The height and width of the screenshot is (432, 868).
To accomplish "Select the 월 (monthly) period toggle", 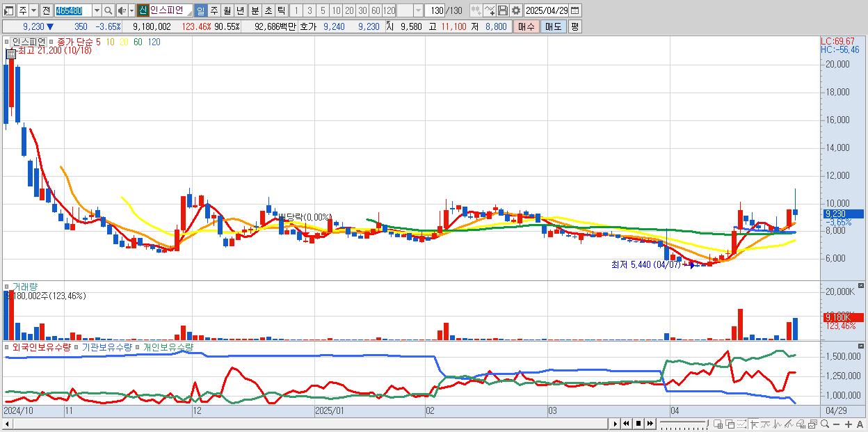I will point(227,10).
